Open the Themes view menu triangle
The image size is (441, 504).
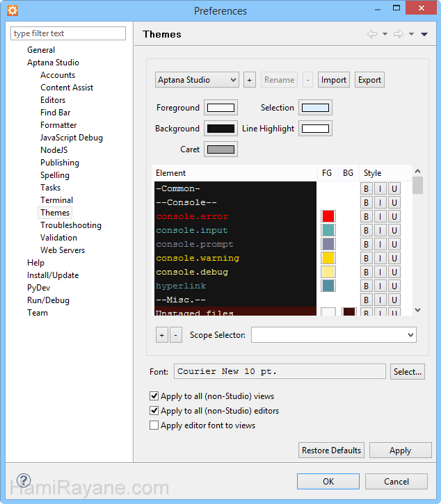424,34
